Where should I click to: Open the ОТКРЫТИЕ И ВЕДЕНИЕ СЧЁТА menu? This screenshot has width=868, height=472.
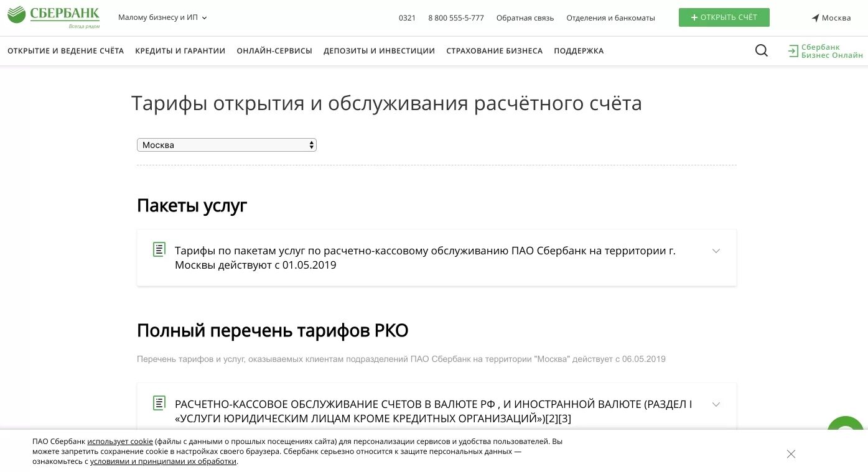65,51
